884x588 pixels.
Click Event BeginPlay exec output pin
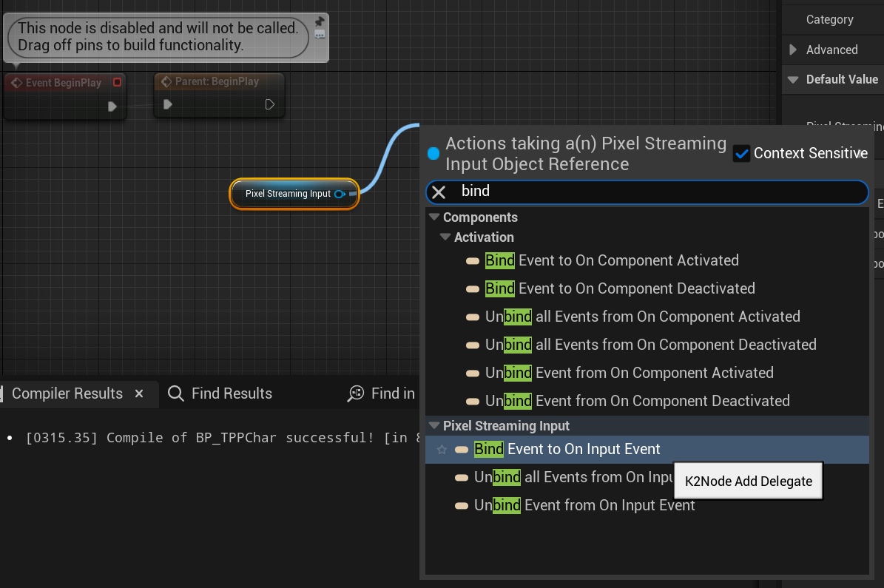[x=112, y=107]
